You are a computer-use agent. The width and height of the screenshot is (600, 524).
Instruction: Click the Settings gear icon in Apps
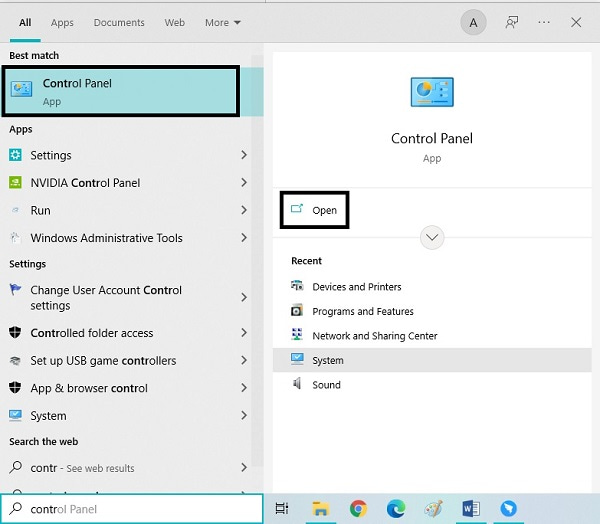(x=15, y=155)
